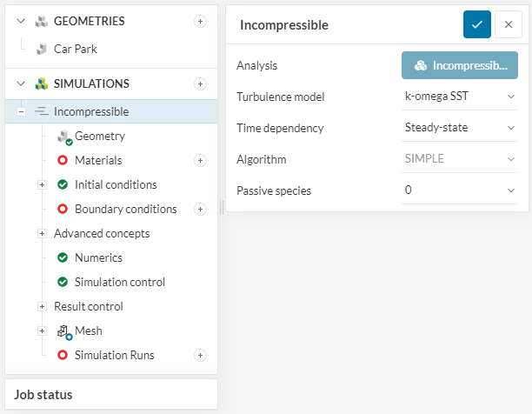This screenshot has height=414, width=532.
Task: Collapse the Simulations section
Action: coord(21,83)
